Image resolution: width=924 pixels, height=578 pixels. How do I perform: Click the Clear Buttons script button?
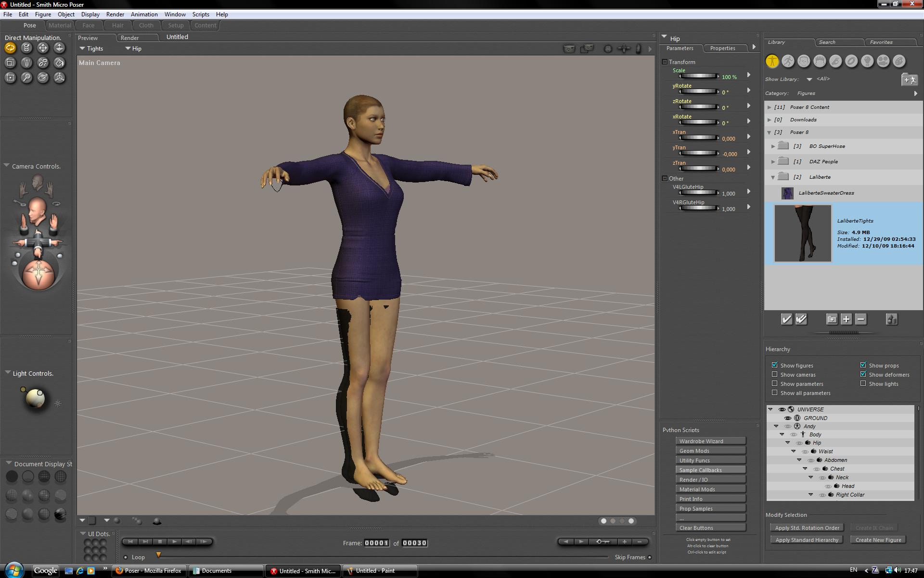click(x=710, y=528)
